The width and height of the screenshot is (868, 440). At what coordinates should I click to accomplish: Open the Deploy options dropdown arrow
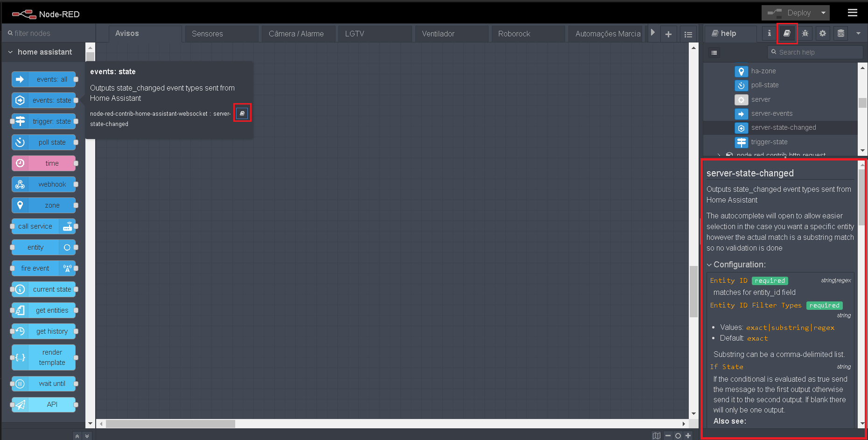[823, 13]
